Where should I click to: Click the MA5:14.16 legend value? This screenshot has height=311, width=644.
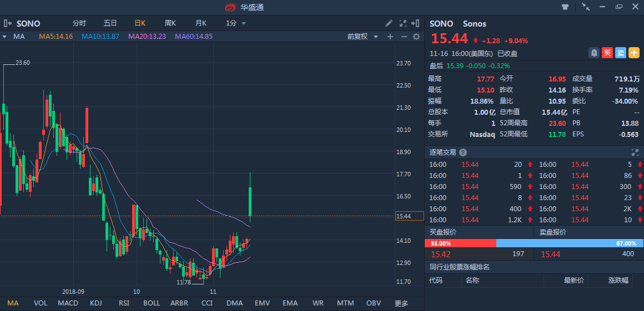56,37
